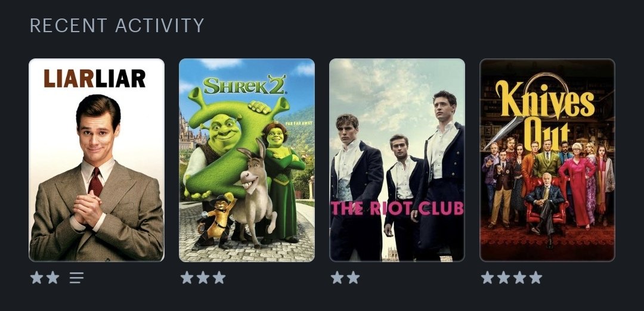Open the Liar Liar poster
The height and width of the screenshot is (311, 644).
click(97, 160)
